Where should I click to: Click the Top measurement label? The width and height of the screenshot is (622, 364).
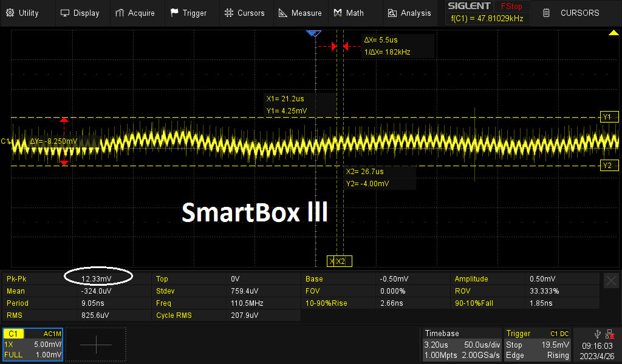[x=162, y=279]
